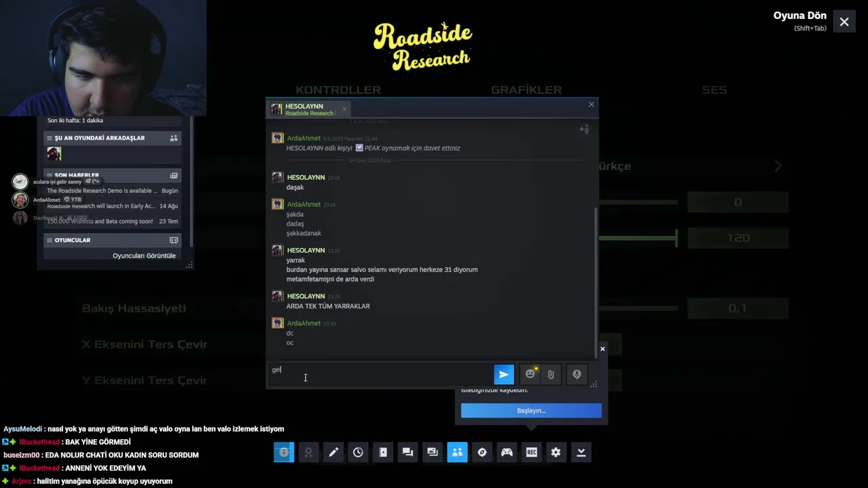Open the screenshots icon in overlay toolbar

433,452
